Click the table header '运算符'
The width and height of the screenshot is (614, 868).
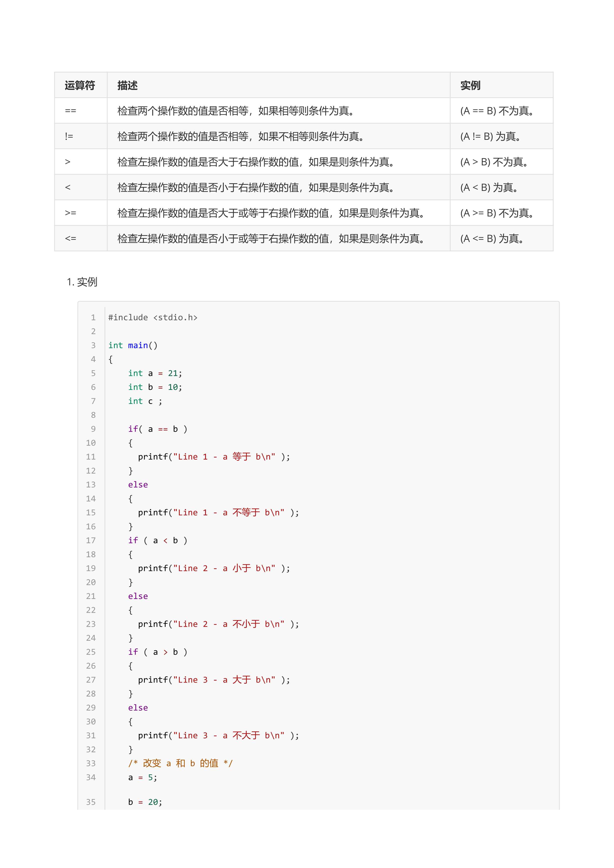(x=80, y=85)
